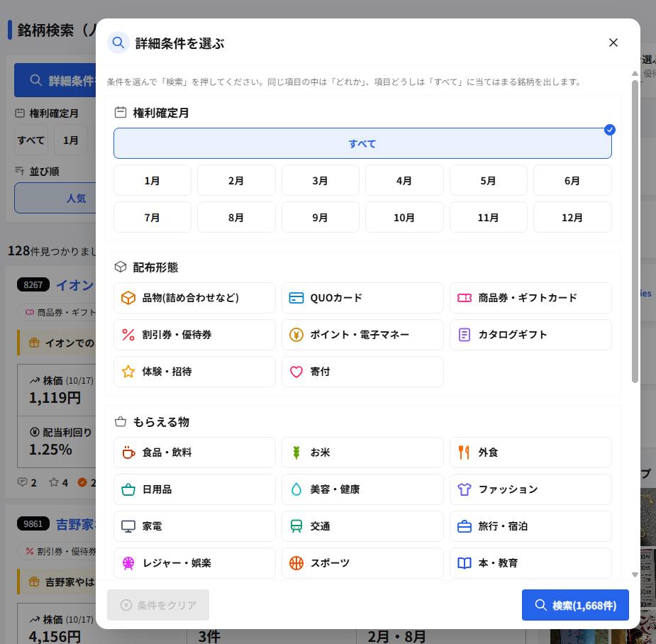Click the water drop icon for 美容・健康

(296, 489)
